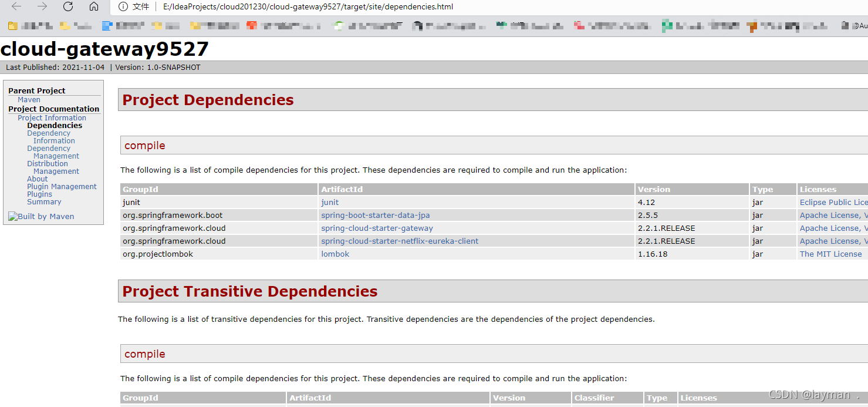The height and width of the screenshot is (407, 868).
Task: Open the Plugins sidebar link
Action: (39, 194)
